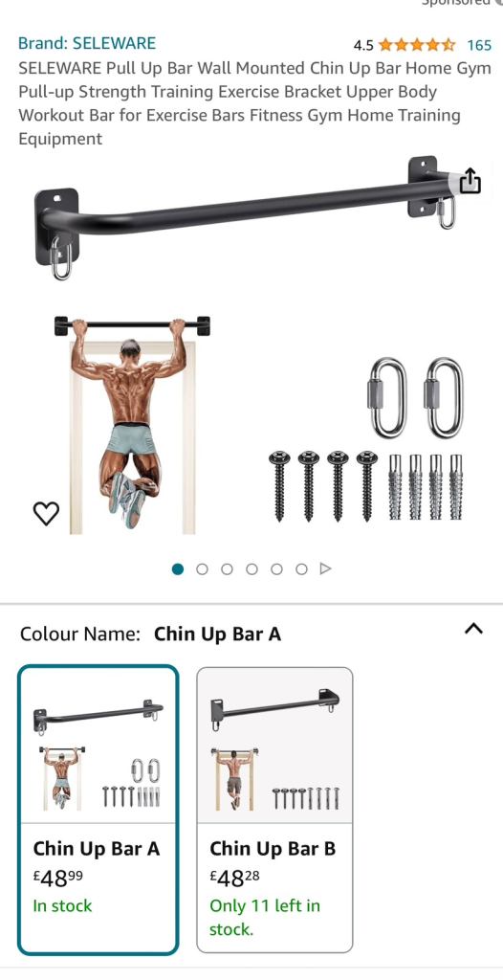Open the Brand: SELEWARE link

tap(87, 43)
